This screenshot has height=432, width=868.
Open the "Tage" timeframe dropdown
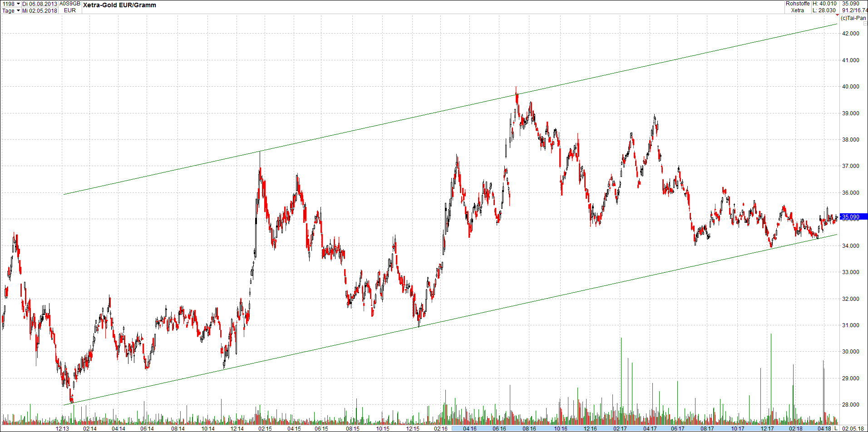point(9,10)
